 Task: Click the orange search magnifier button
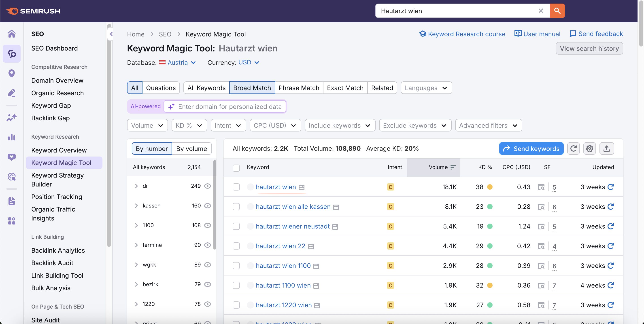[557, 11]
